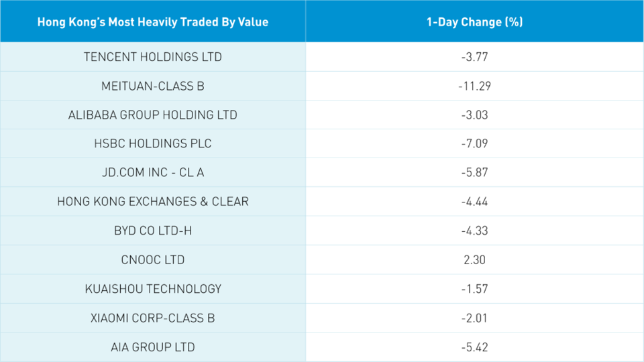Click AIA Group's -5.42 change value
This screenshot has width=644, height=362.
[x=474, y=347]
